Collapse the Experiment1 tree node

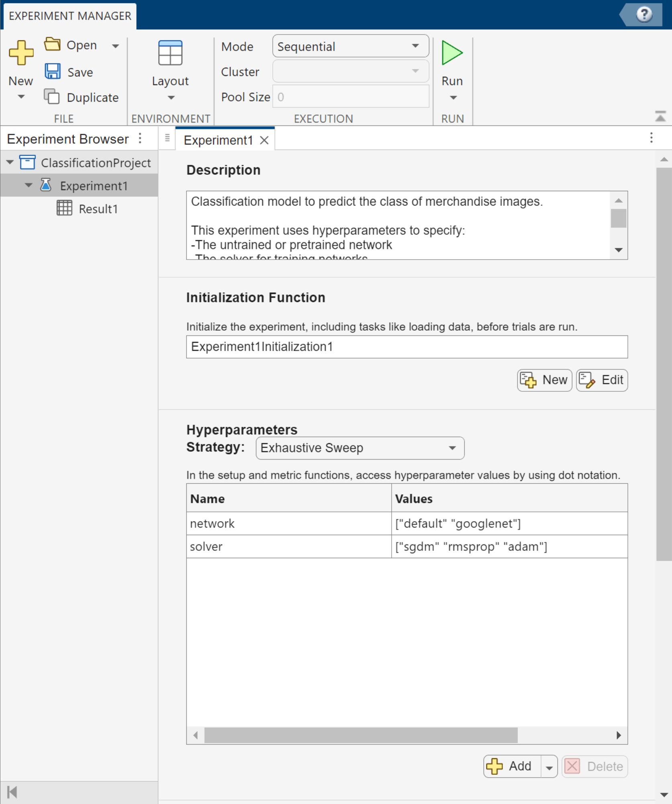(28, 185)
